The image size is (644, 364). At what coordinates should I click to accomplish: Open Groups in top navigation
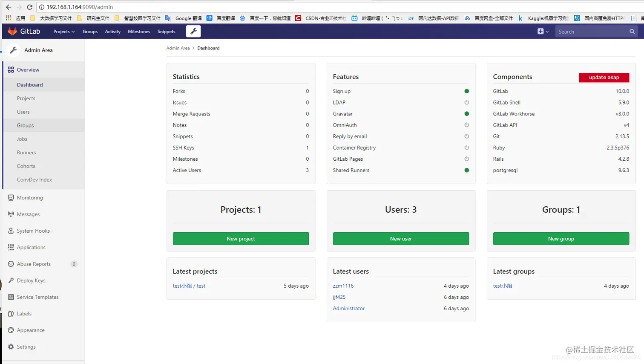90,32
